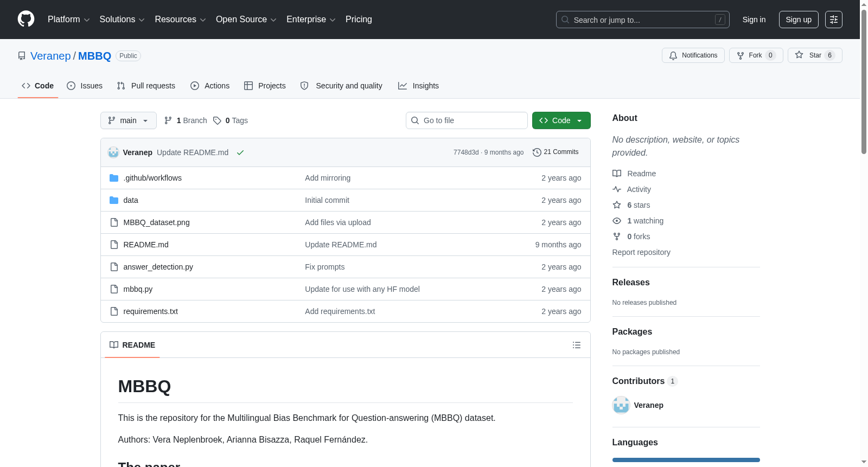The width and height of the screenshot is (868, 467).
Task: Expand the Open Source menu
Action: 246,20
